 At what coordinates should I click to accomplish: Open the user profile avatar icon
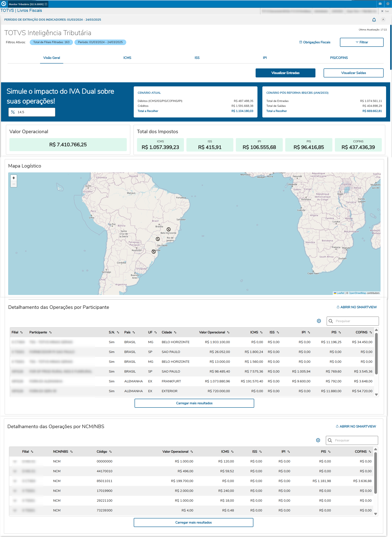tap(383, 20)
